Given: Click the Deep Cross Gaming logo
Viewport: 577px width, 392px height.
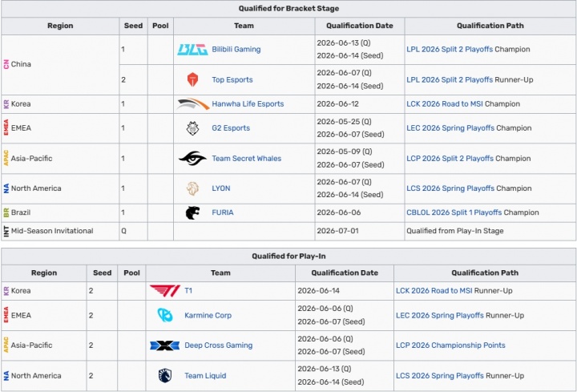Looking at the screenshot, I should click(165, 346).
